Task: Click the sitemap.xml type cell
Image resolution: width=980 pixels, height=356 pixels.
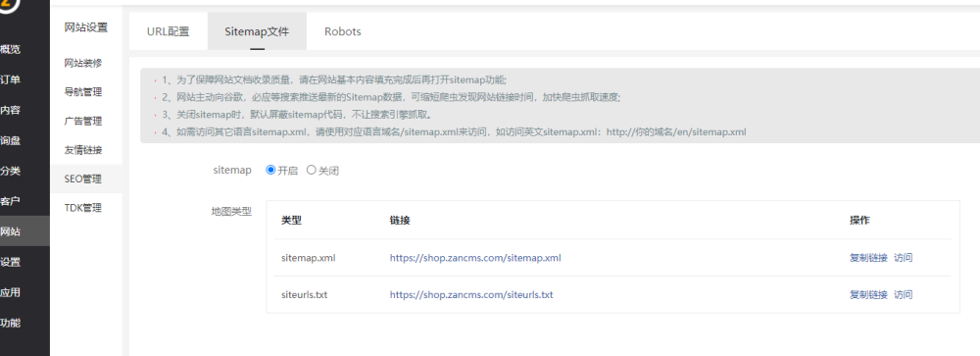Action: [x=309, y=257]
